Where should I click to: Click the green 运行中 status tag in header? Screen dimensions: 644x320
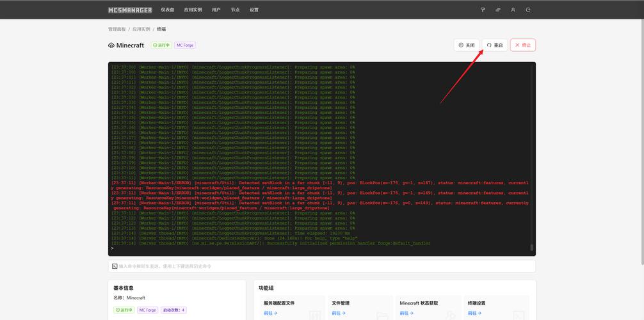tap(161, 45)
